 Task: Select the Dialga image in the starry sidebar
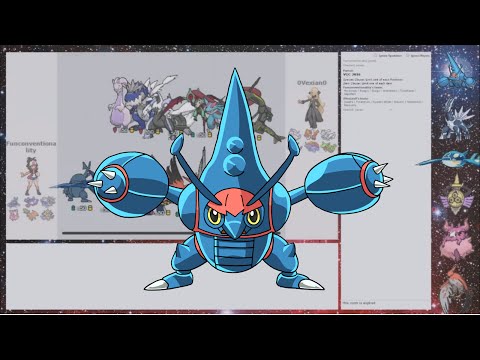456,119
